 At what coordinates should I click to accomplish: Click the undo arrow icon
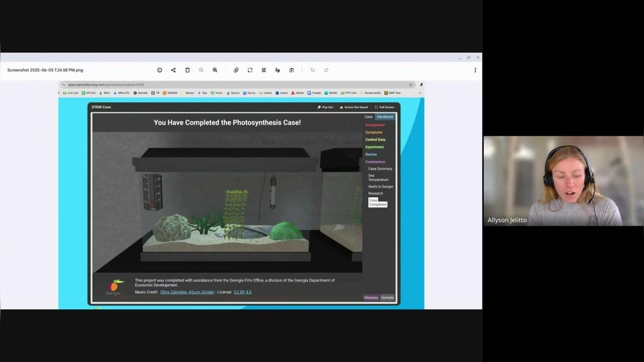[x=312, y=70]
